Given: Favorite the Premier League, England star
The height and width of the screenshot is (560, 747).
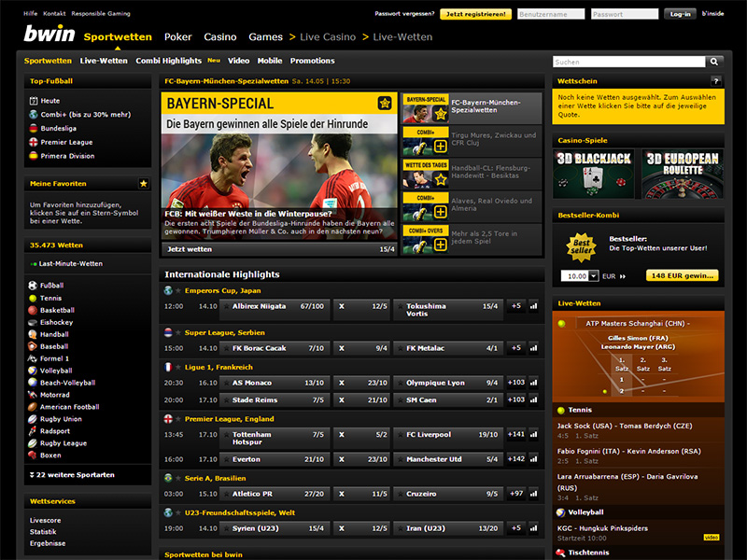Looking at the screenshot, I should [178, 419].
